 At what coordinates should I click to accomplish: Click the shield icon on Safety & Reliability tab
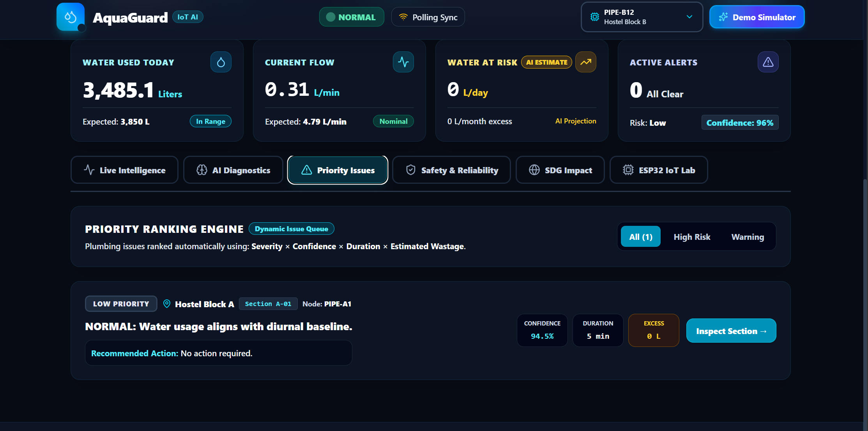pyautogui.click(x=411, y=170)
